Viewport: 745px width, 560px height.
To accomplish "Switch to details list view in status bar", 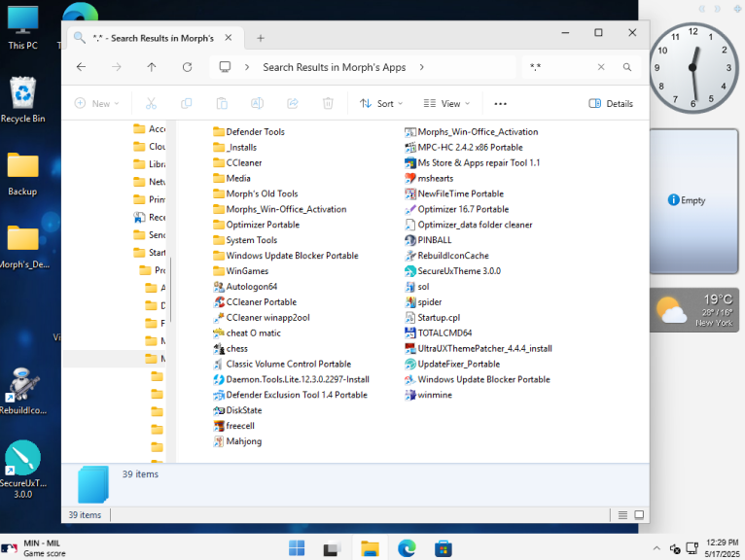I will click(622, 515).
